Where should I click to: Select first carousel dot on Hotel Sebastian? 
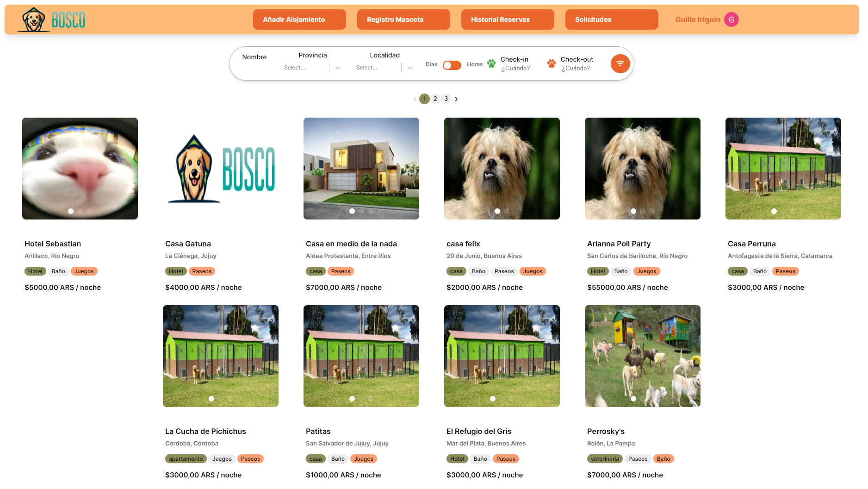(x=71, y=211)
